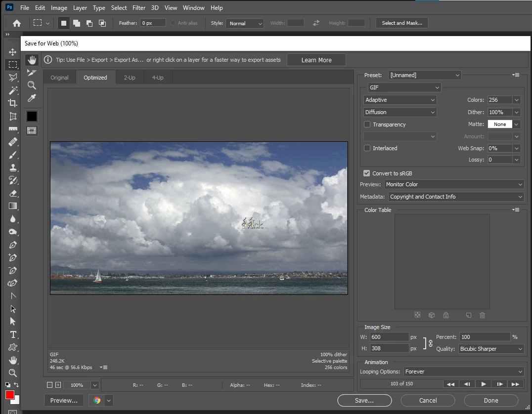The height and width of the screenshot is (414, 532).
Task: Click the Chrome browser preview icon
Action: [x=97, y=400]
